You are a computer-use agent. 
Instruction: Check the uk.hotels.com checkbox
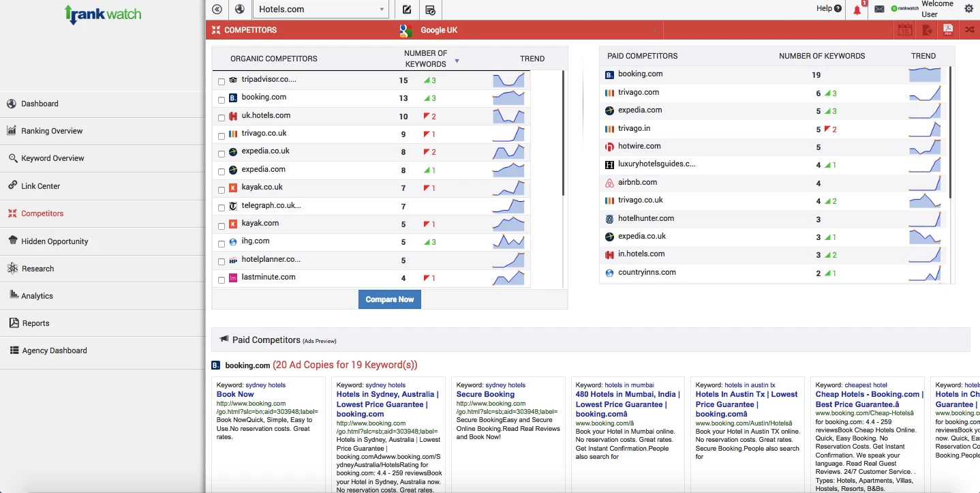pos(221,118)
